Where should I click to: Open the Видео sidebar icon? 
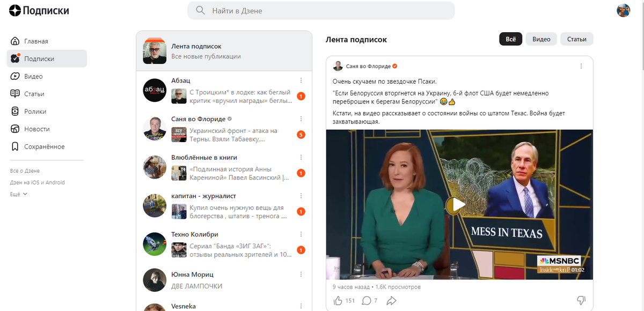[15, 76]
